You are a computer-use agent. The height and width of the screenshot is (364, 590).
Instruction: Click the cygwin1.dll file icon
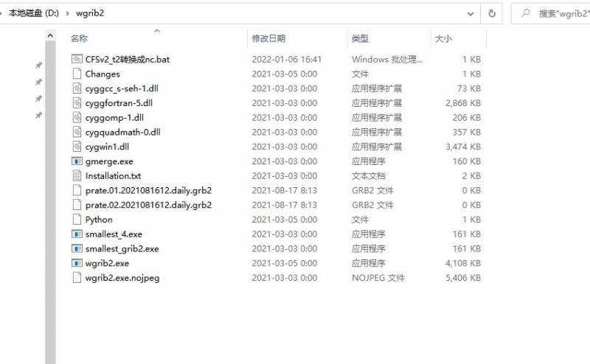[x=78, y=147]
